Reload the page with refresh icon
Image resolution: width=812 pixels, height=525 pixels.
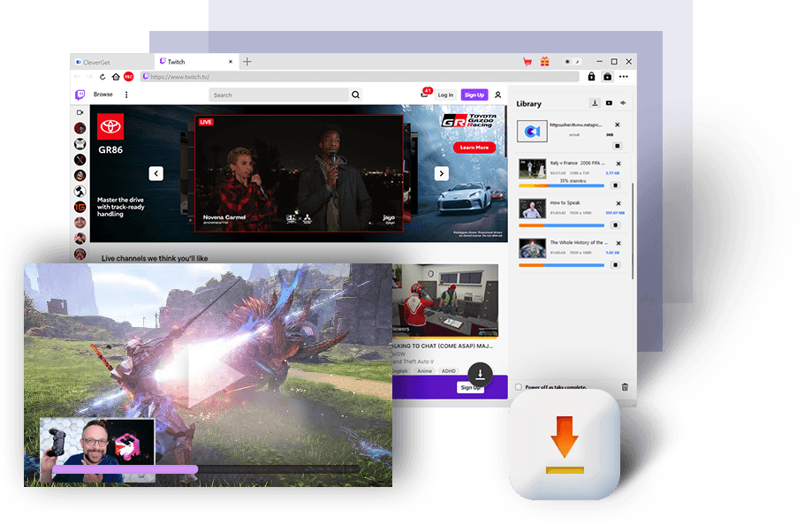point(102,77)
